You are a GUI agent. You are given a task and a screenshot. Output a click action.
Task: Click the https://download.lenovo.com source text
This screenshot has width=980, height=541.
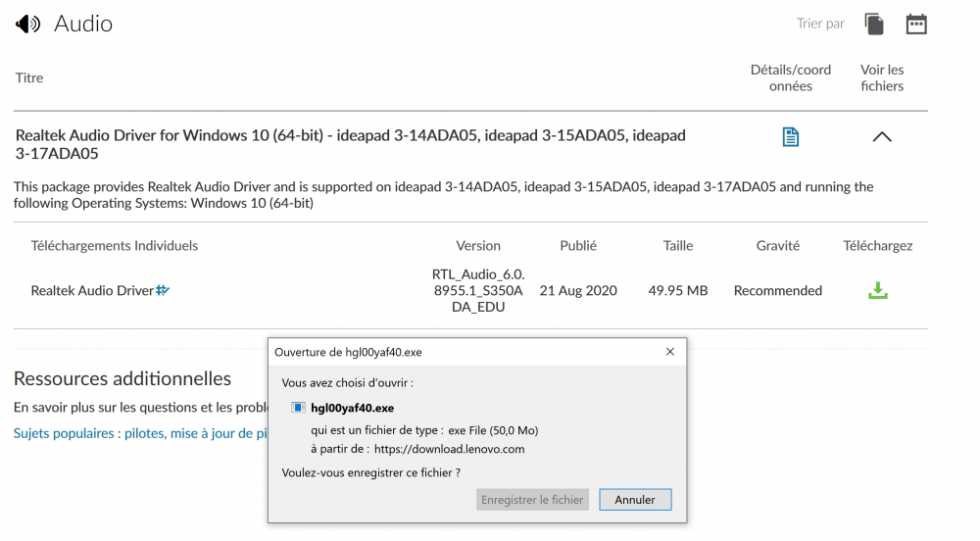tap(450, 449)
